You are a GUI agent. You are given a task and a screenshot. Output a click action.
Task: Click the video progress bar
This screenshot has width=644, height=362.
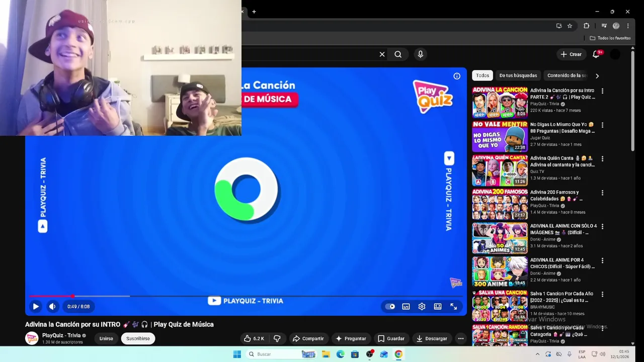coord(246,296)
